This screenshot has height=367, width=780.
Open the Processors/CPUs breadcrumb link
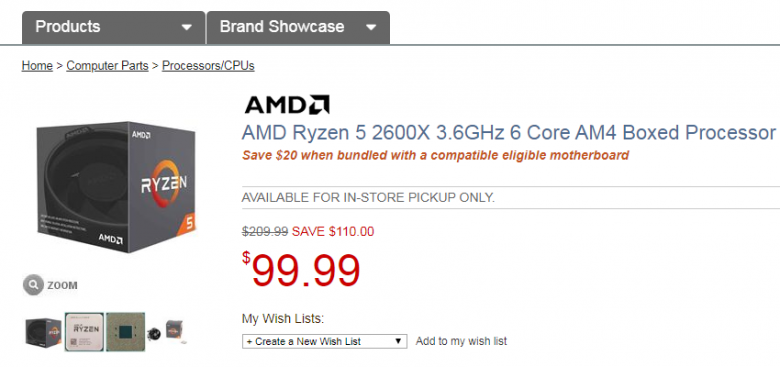(208, 66)
